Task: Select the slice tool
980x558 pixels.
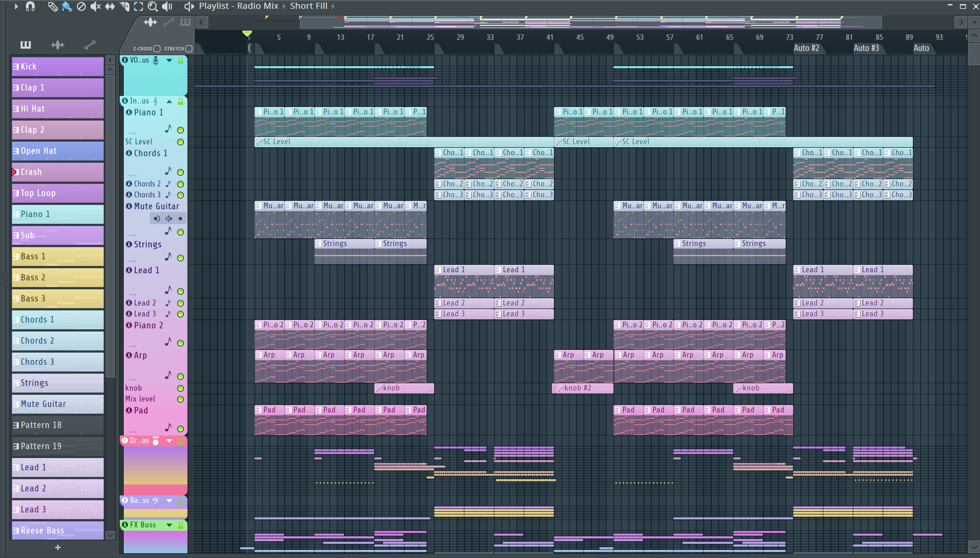Action: 124,6
